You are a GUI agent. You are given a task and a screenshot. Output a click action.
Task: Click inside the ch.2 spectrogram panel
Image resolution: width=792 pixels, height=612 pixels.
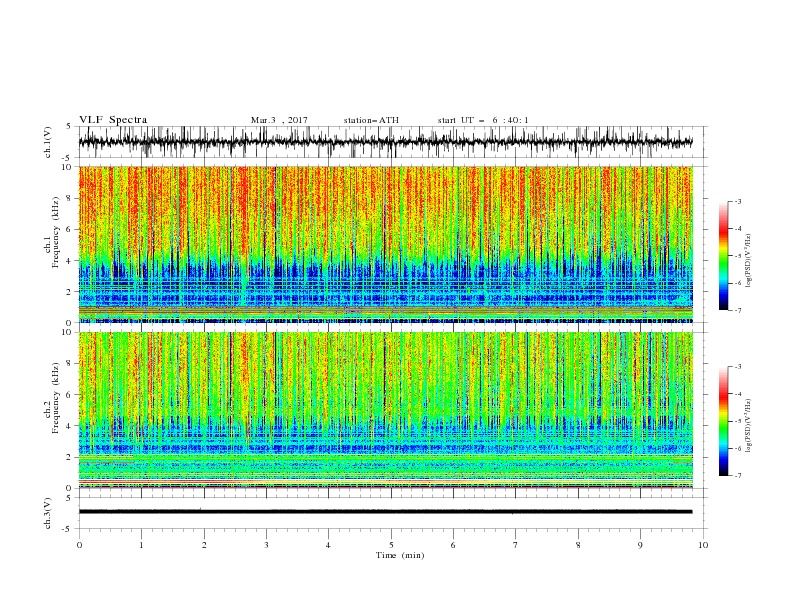(x=385, y=410)
